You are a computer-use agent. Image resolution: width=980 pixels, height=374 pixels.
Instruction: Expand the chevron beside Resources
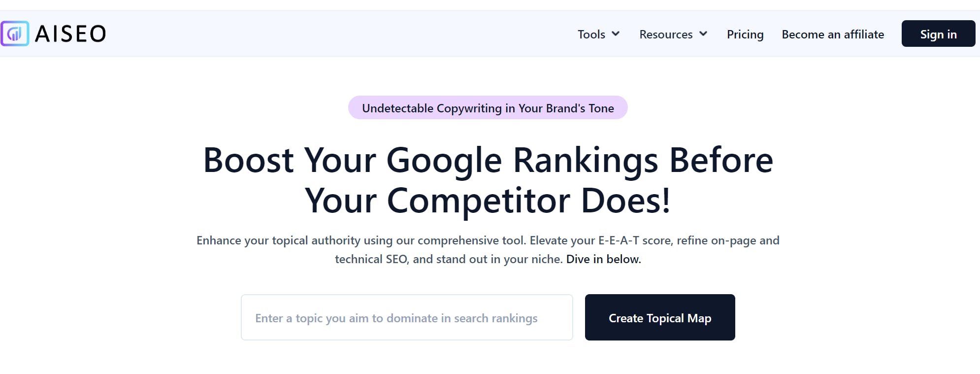tap(703, 34)
